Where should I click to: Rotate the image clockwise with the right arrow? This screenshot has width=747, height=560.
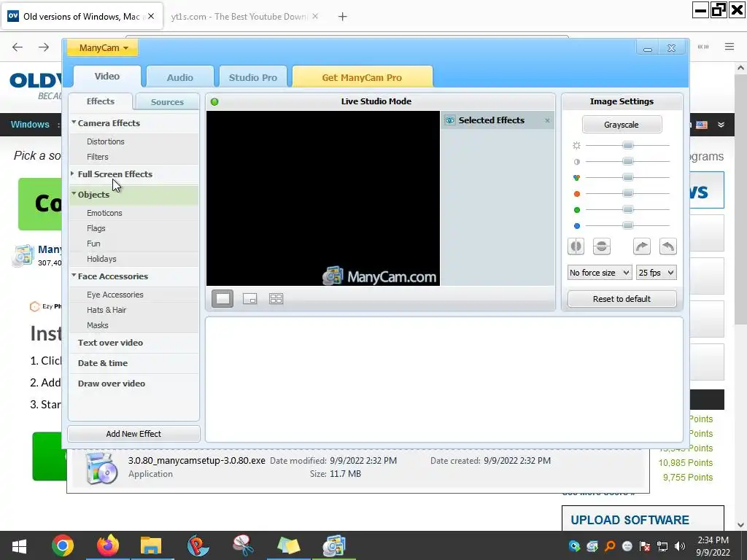[x=642, y=246]
